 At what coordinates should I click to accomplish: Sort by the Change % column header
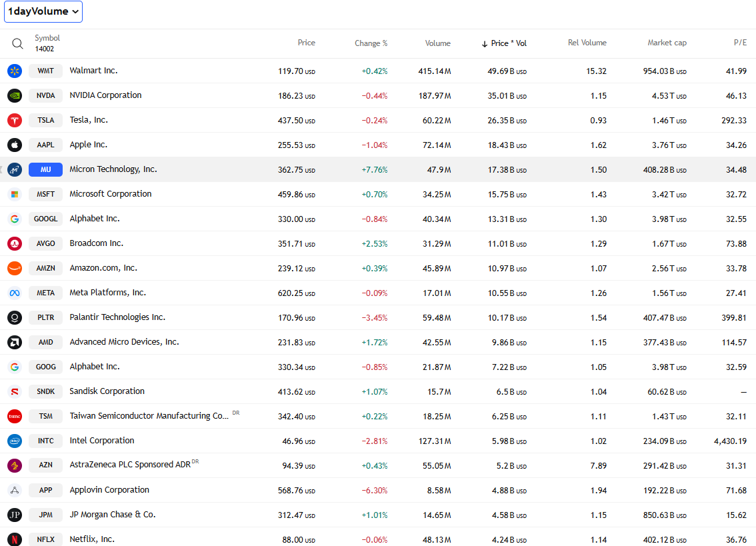[371, 43]
